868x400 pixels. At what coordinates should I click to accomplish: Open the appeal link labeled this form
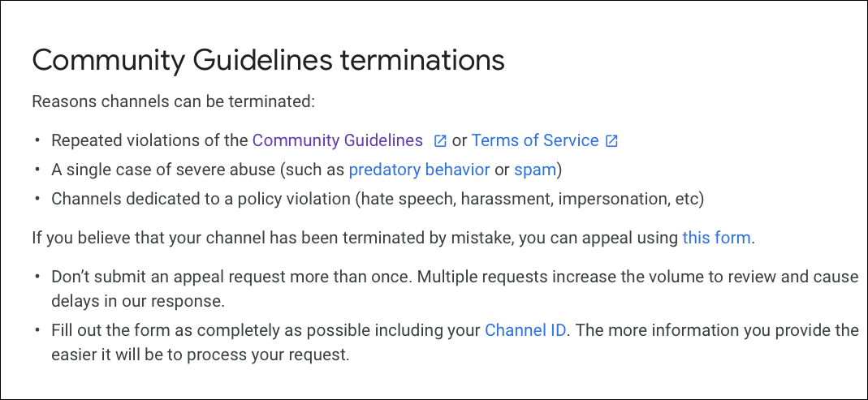(x=716, y=238)
